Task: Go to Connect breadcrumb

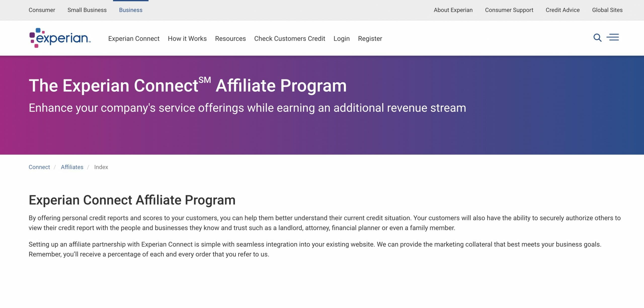Action: click(x=39, y=167)
